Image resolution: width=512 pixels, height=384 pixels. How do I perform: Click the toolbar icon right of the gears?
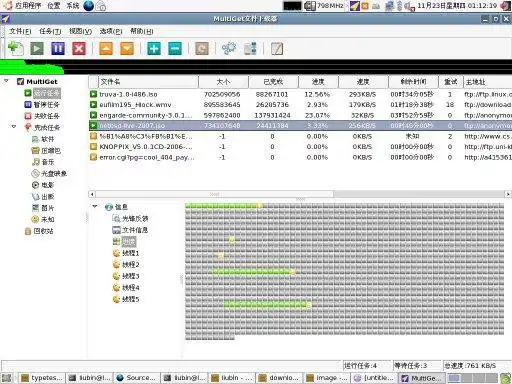250,49
